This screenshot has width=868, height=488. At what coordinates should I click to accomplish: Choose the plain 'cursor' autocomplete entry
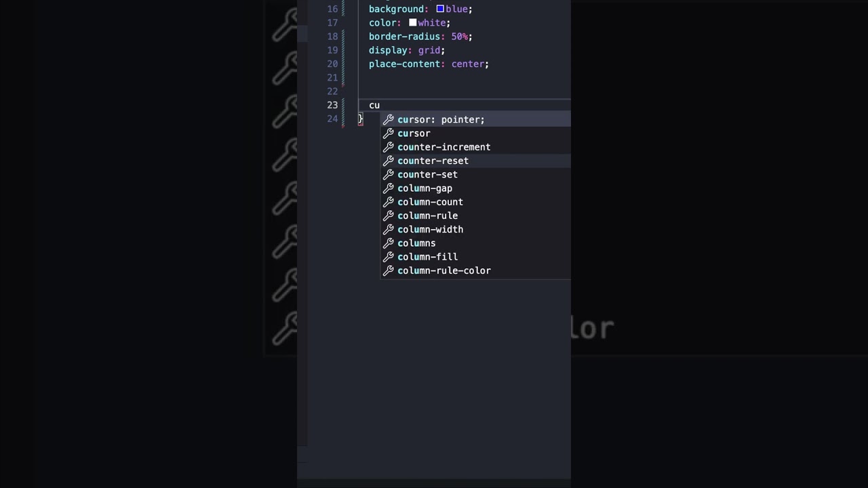[475, 134]
